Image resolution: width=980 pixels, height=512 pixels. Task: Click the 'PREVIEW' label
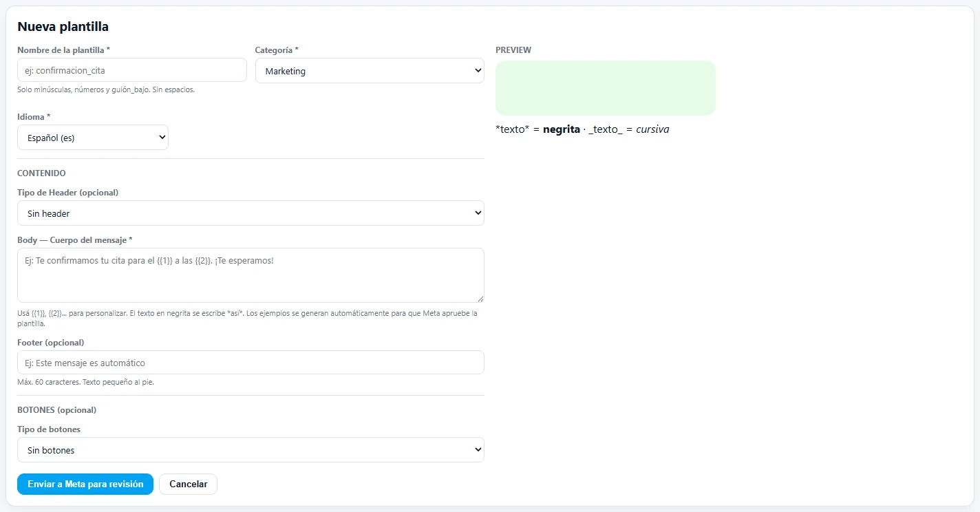coord(513,50)
